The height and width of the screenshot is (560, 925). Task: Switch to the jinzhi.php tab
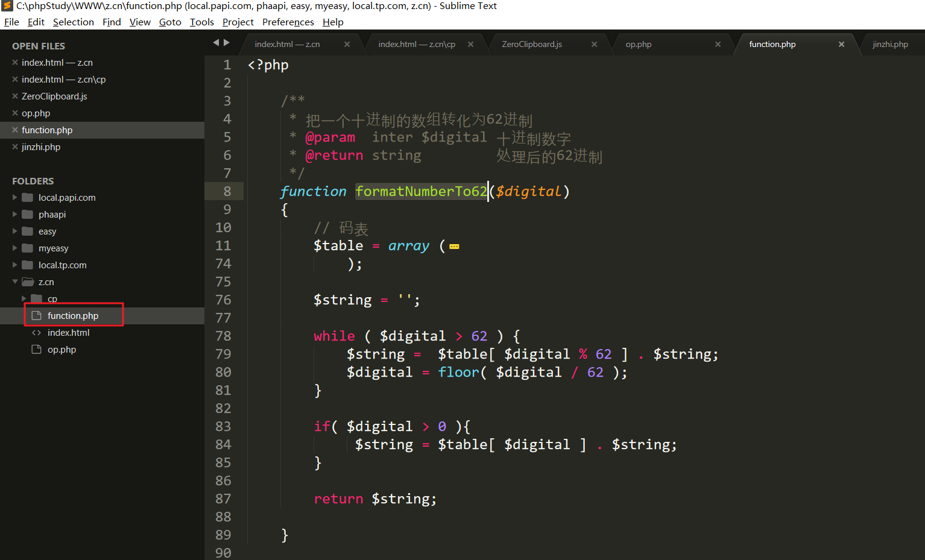pyautogui.click(x=890, y=44)
